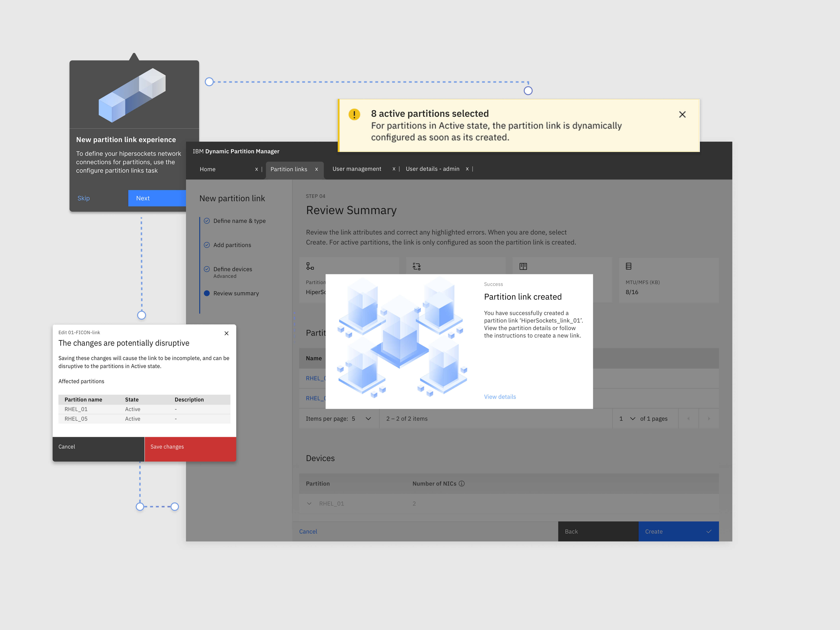Click the third summary card book icon
The height and width of the screenshot is (630, 840).
tap(523, 266)
